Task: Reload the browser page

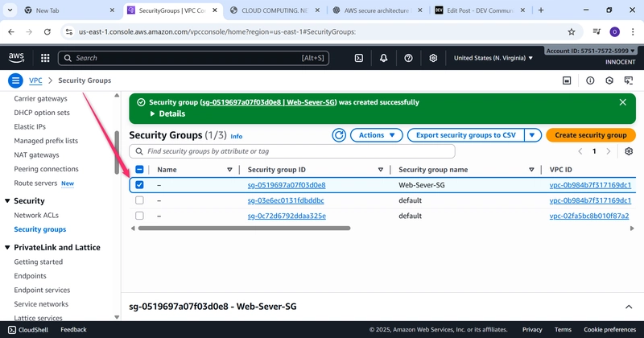Action: [47, 31]
